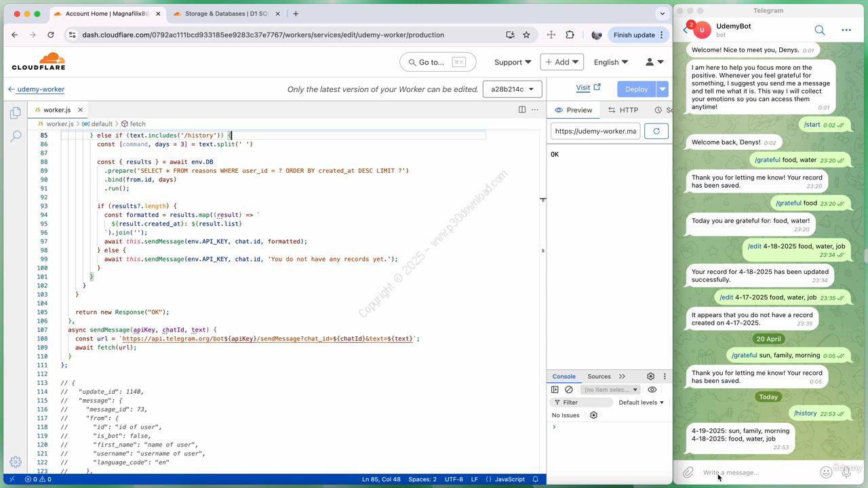Go back to Telegram chat list

click(686, 30)
